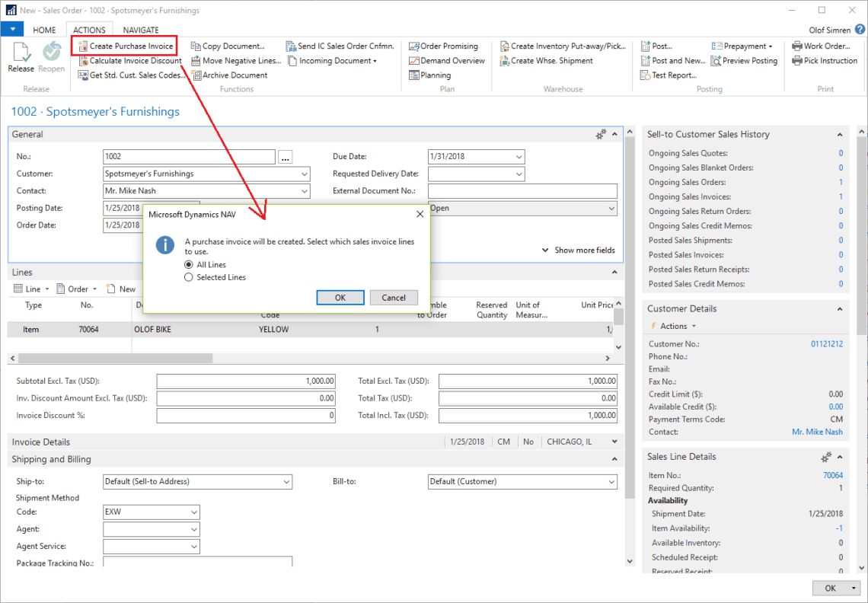Click Get Std. Cust. Sales Codes

pyautogui.click(x=132, y=75)
